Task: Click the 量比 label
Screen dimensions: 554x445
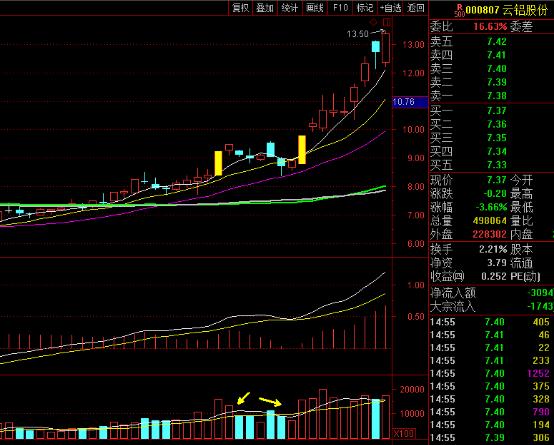Action: [521, 221]
